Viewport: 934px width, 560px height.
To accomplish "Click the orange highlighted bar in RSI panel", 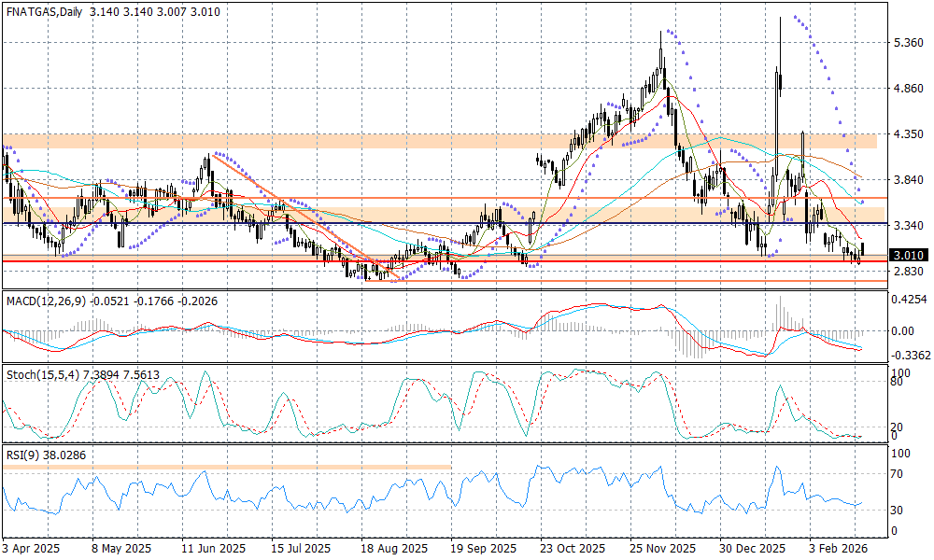I will 224,466.
